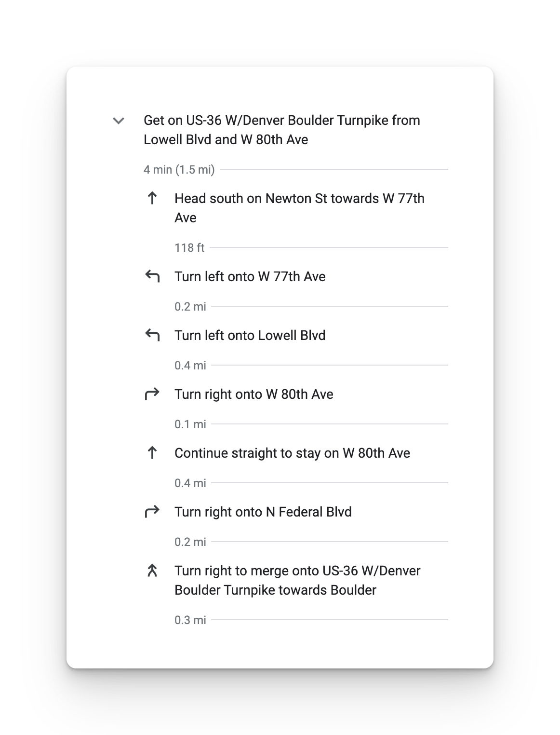560x735 pixels.
Task: Select the left-turn arrow icon for W 77th Ave
Action: coord(152,277)
